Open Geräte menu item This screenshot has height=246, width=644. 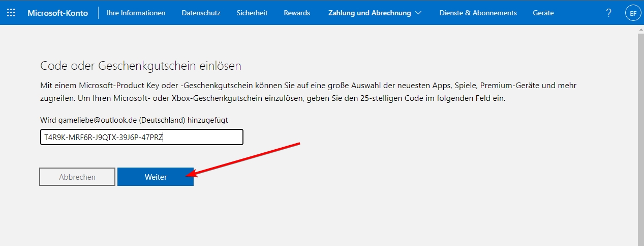click(543, 13)
